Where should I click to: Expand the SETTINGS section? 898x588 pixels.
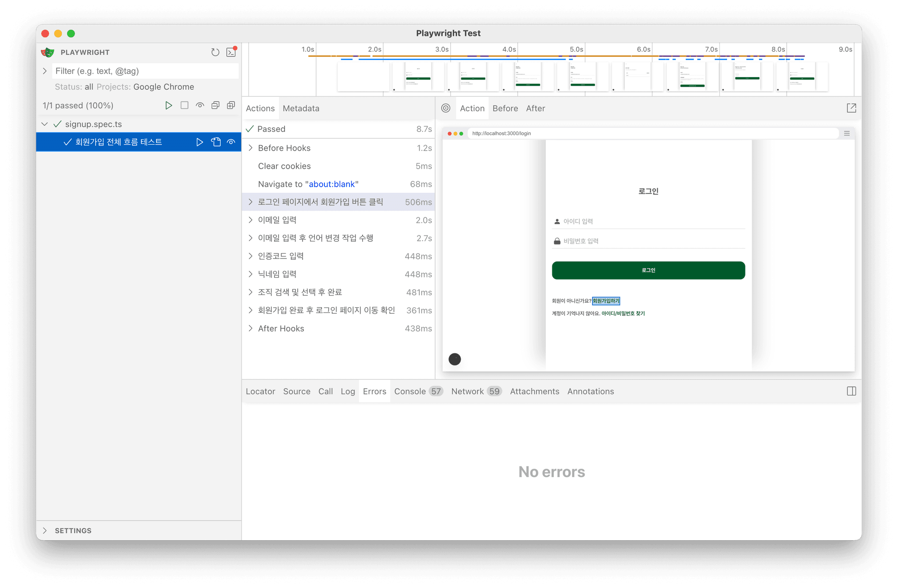[44, 531]
